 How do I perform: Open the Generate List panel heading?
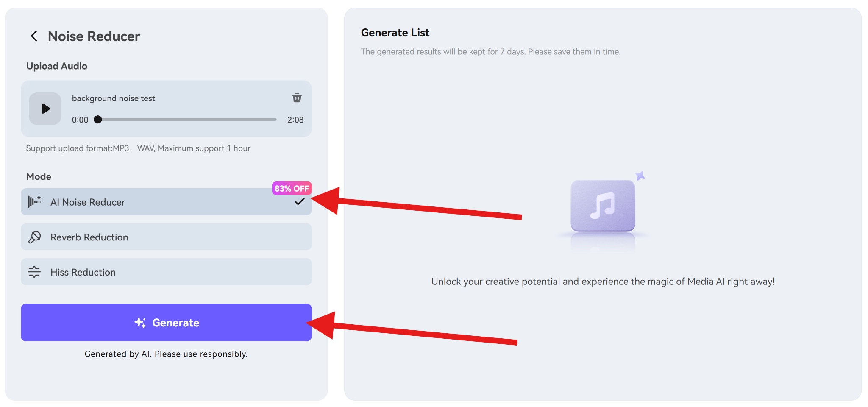pyautogui.click(x=395, y=32)
